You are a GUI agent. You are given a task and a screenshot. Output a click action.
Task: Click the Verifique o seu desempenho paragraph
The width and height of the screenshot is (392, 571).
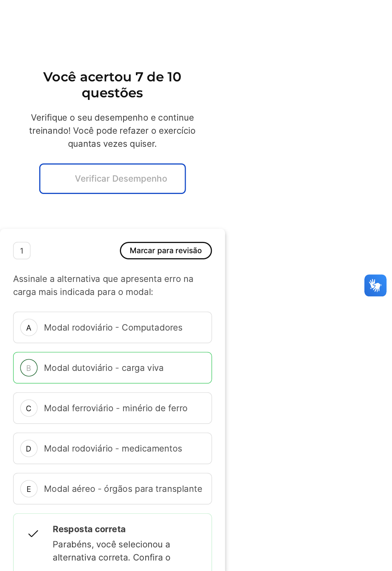tap(112, 131)
